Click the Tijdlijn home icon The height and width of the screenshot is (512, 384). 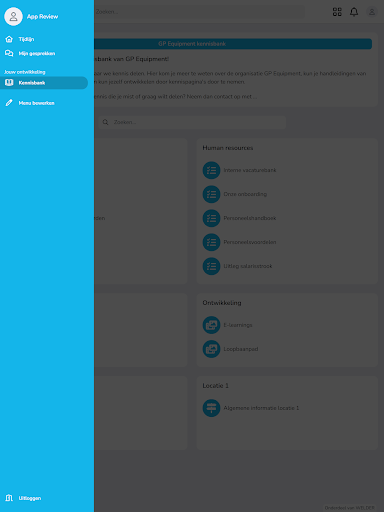9,39
